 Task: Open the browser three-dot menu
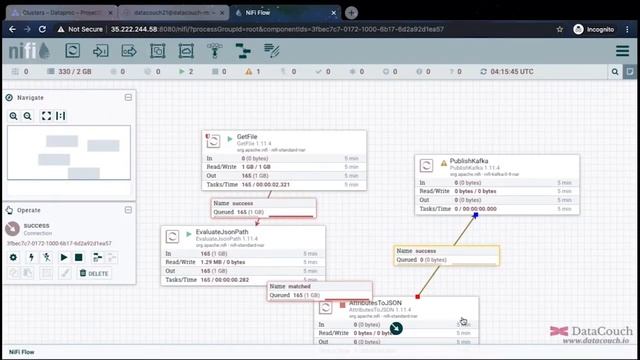[627, 29]
